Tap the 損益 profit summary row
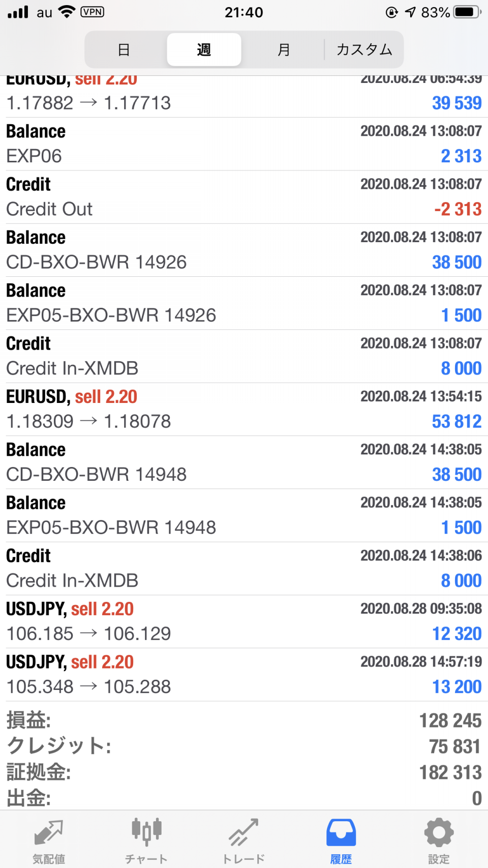This screenshot has height=868, width=488. [244, 720]
